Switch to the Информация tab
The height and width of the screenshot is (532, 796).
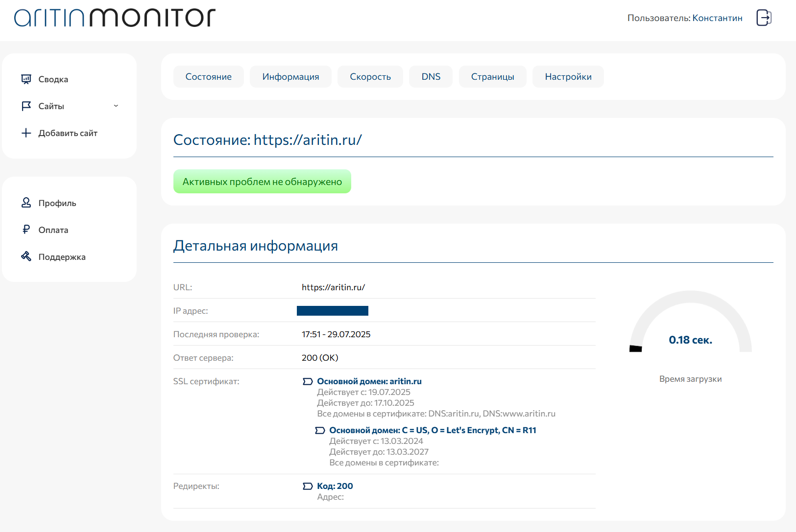click(290, 77)
